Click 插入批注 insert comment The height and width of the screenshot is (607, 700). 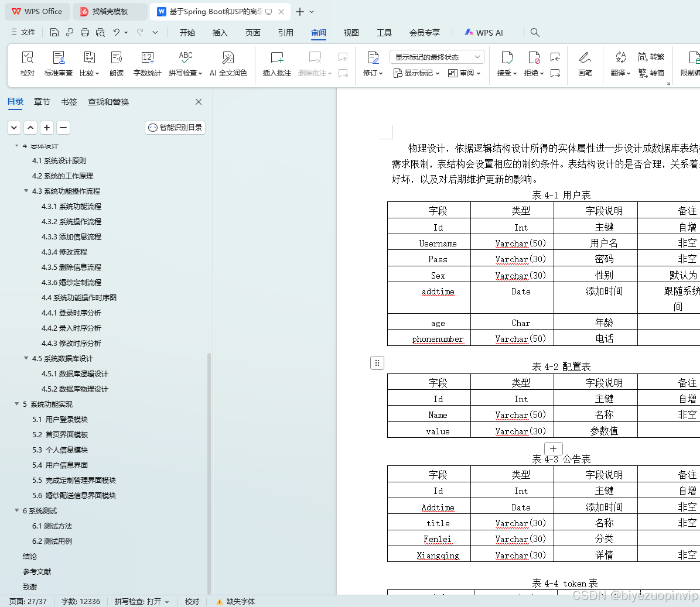coord(277,64)
